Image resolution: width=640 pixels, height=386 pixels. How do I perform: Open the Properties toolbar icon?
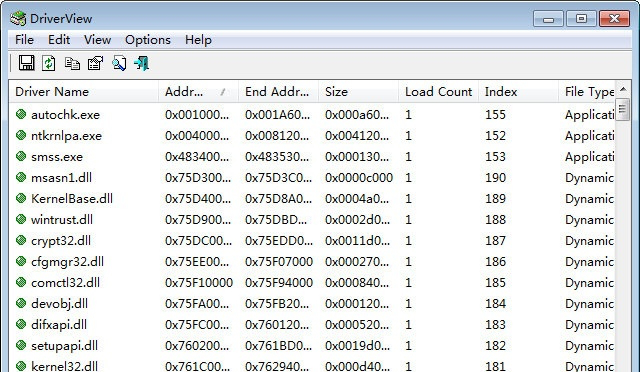(96, 63)
